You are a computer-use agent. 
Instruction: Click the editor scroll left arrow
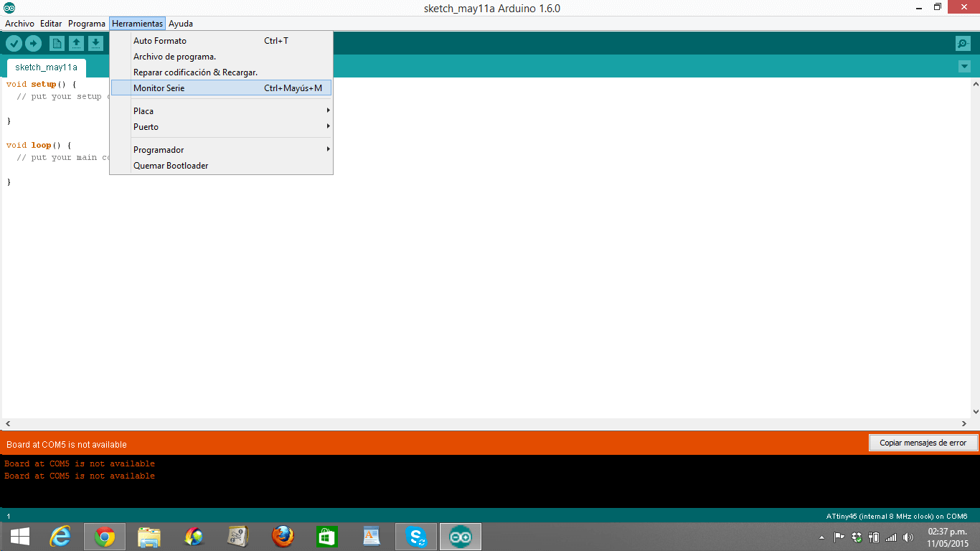pyautogui.click(x=8, y=424)
